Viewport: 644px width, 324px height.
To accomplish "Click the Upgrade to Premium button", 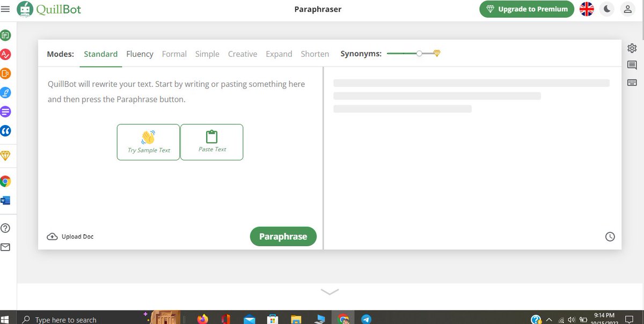I will point(527,9).
